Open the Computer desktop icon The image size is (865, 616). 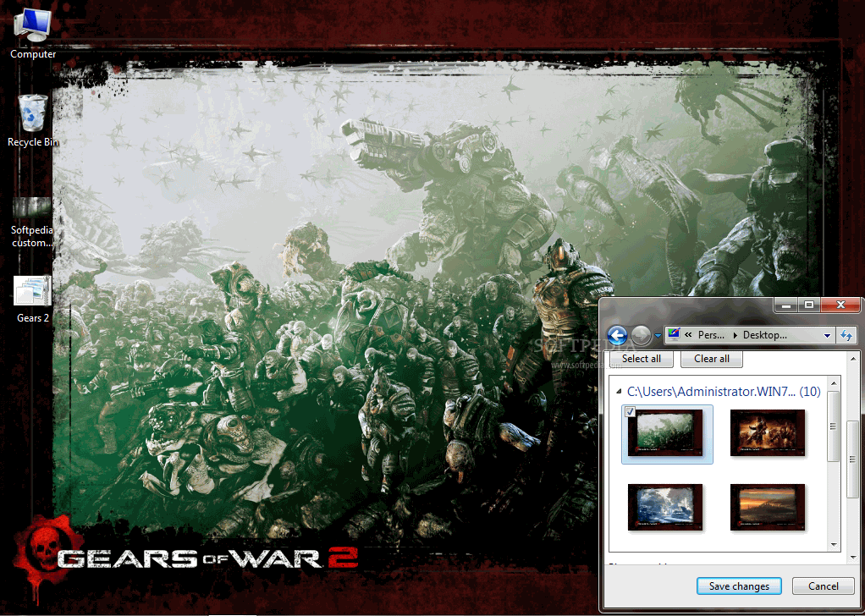32,33
